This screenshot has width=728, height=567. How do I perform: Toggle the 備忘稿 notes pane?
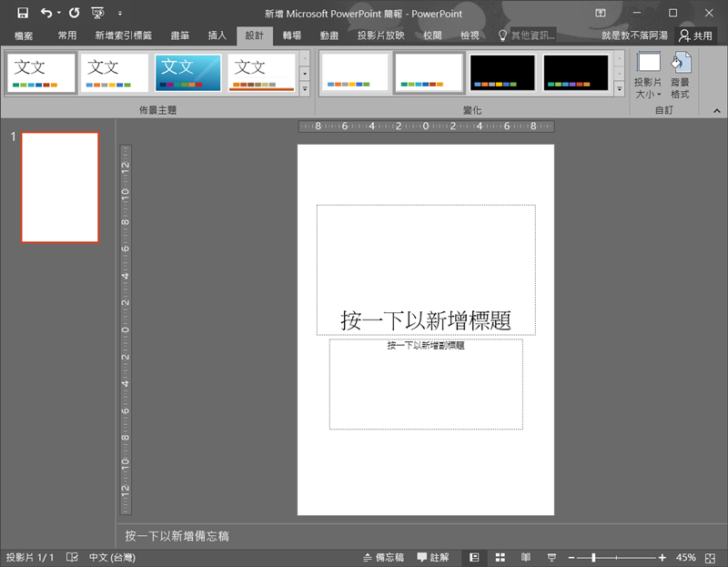(383, 557)
